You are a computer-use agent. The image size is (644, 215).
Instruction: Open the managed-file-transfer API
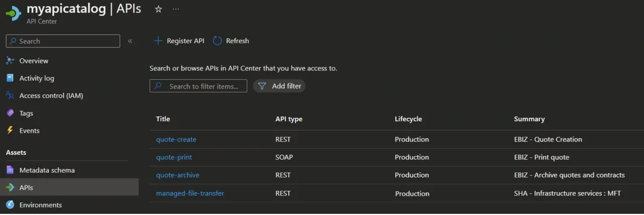pyautogui.click(x=190, y=193)
